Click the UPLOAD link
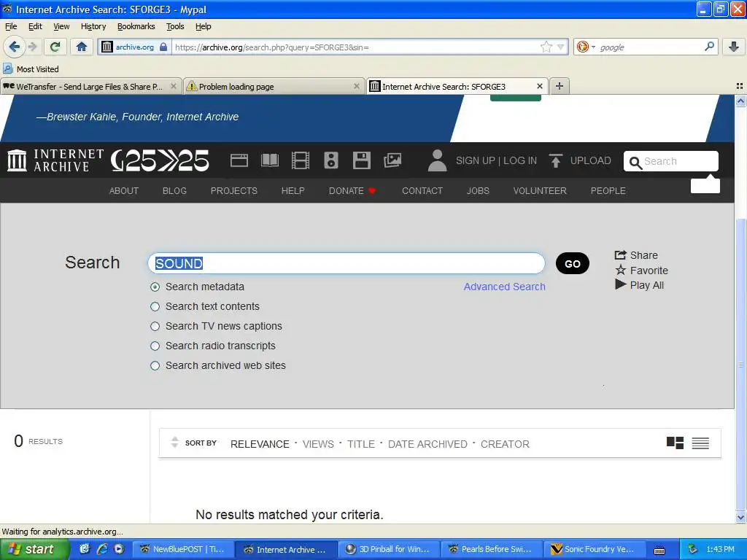 coord(580,160)
